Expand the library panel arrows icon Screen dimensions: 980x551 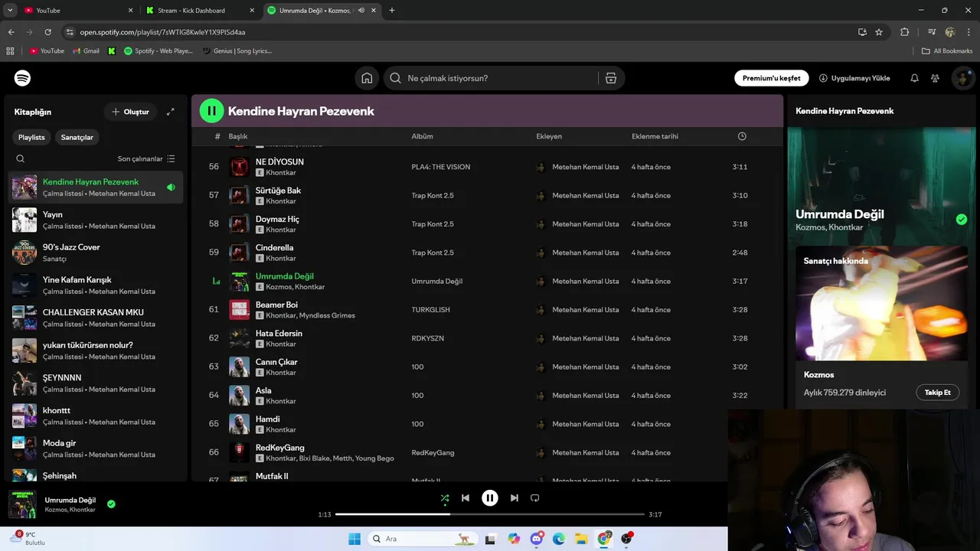click(x=171, y=112)
